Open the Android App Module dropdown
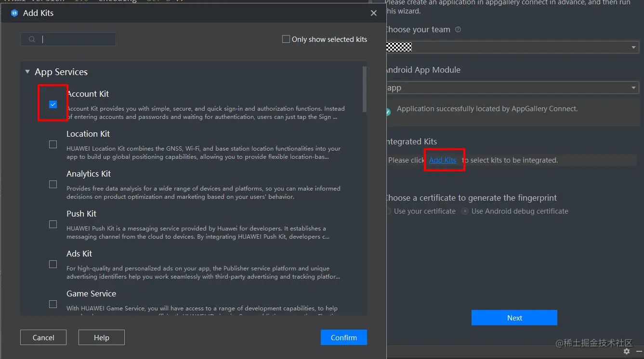The height and width of the screenshot is (359, 644). click(513, 88)
